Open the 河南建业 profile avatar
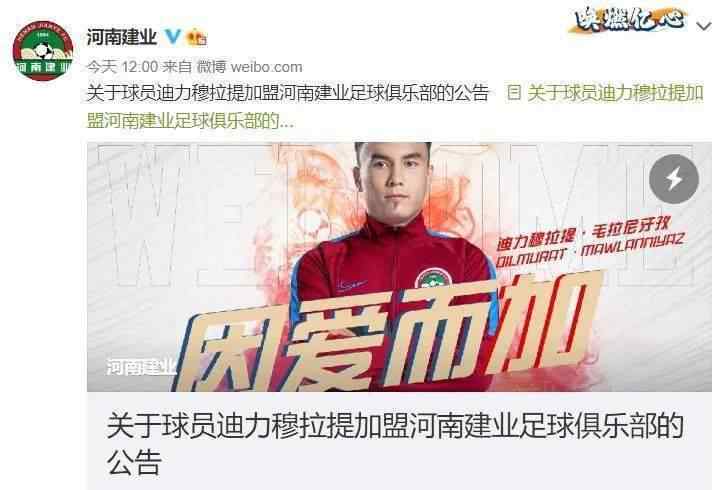724x490 pixels. tap(43, 51)
